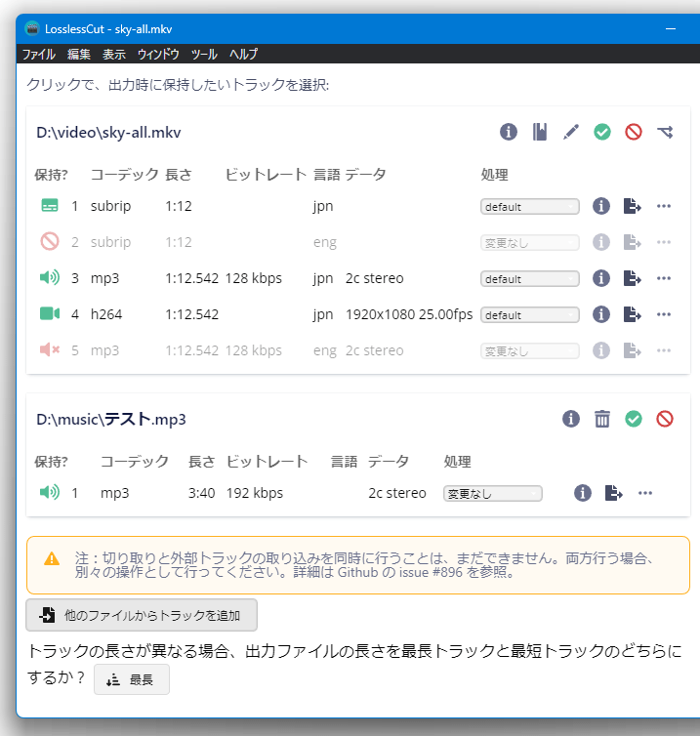Open the ヘルプ menu

(x=243, y=54)
